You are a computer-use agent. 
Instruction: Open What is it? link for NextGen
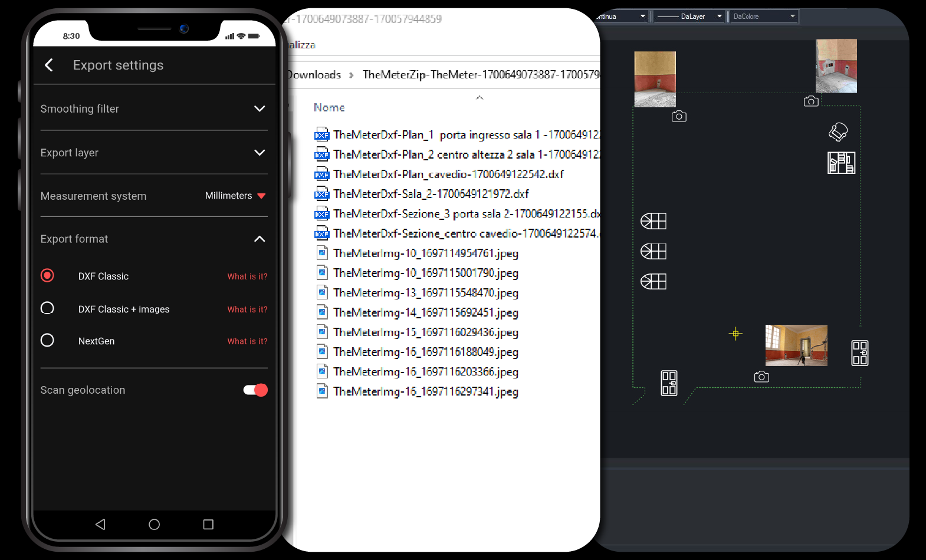(247, 341)
